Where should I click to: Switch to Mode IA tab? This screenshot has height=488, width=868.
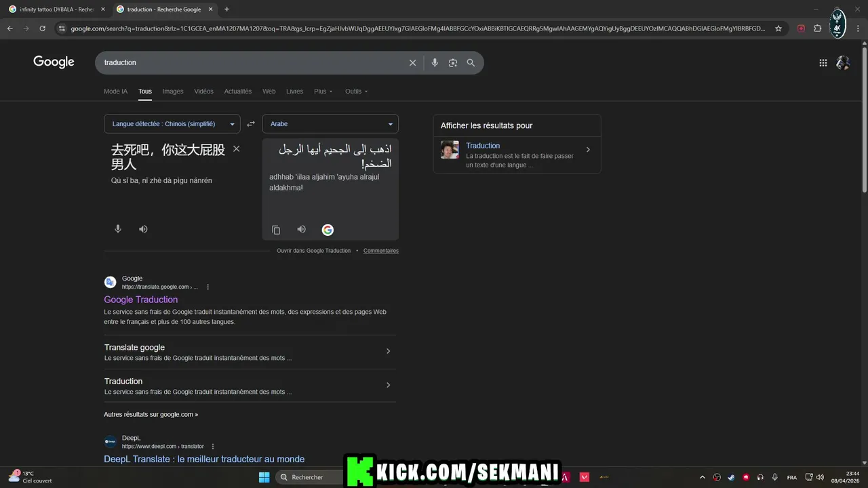pyautogui.click(x=115, y=91)
